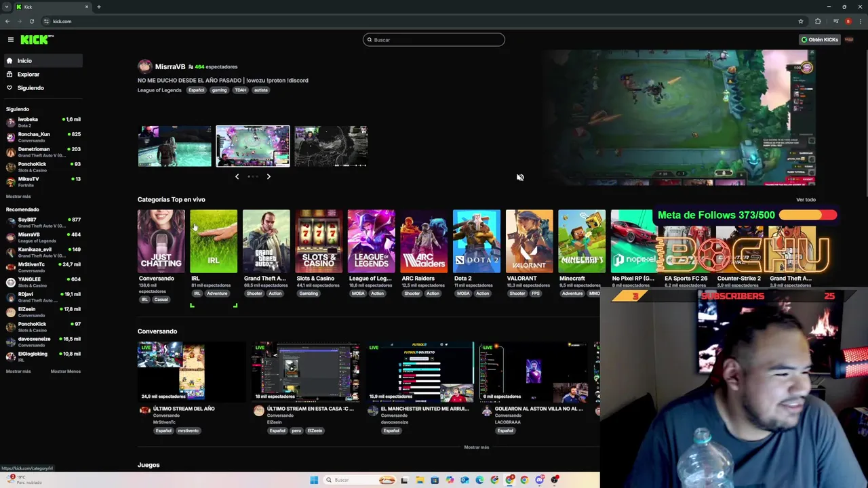Select the third featured stream thumbnail
Image resolution: width=868 pixels, height=488 pixels.
[x=331, y=146]
